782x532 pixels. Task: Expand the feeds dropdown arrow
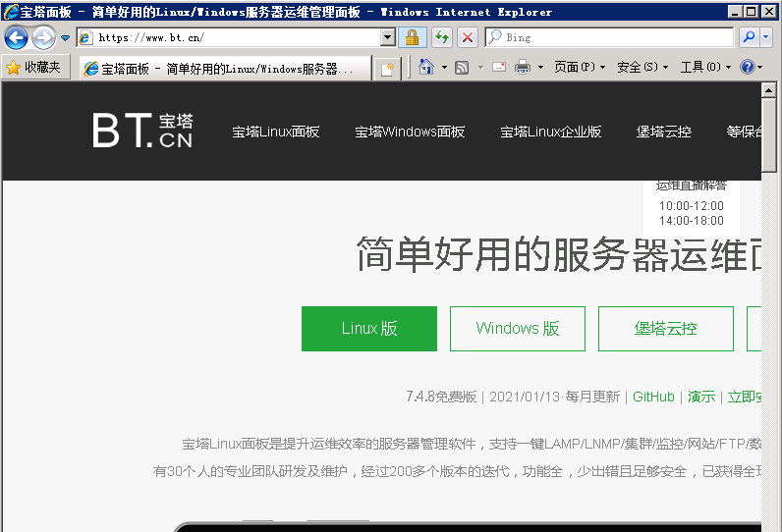coord(480,67)
